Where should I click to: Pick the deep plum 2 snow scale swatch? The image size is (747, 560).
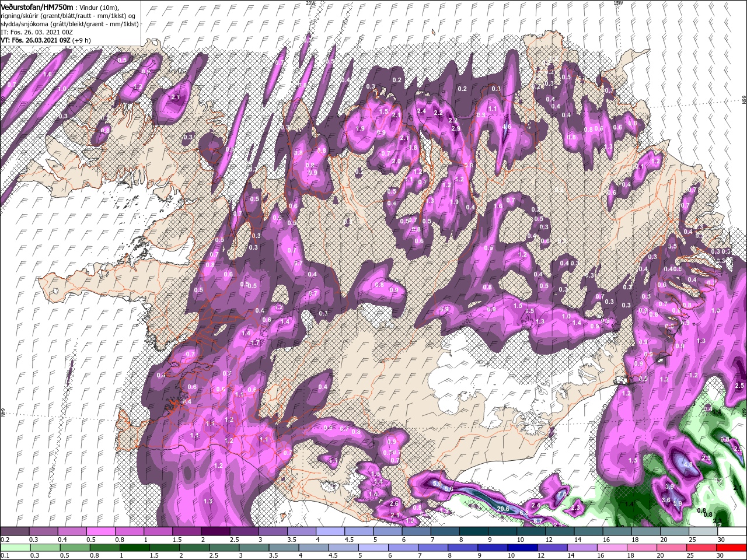point(215,531)
